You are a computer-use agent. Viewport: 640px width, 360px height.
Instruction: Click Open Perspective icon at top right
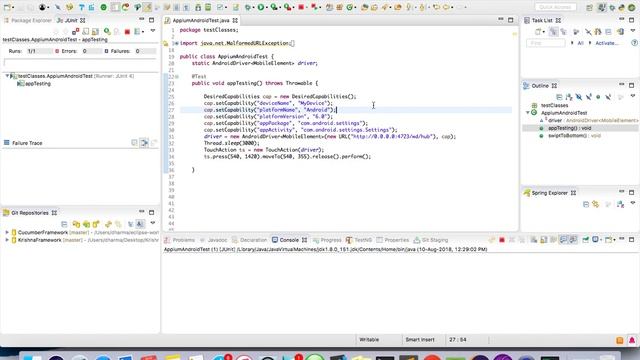pyautogui.click(x=589, y=7)
